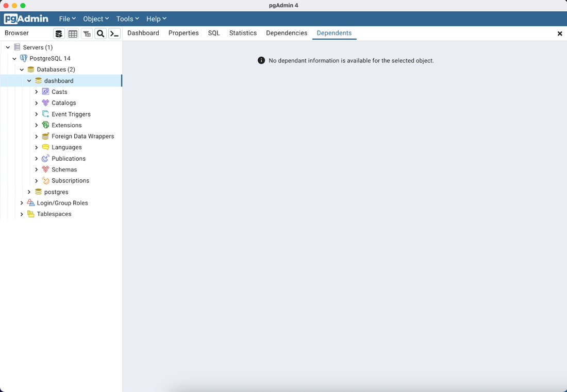Viewport: 567px width, 392px height.
Task: Close the Dependents panel
Action: coord(560,33)
